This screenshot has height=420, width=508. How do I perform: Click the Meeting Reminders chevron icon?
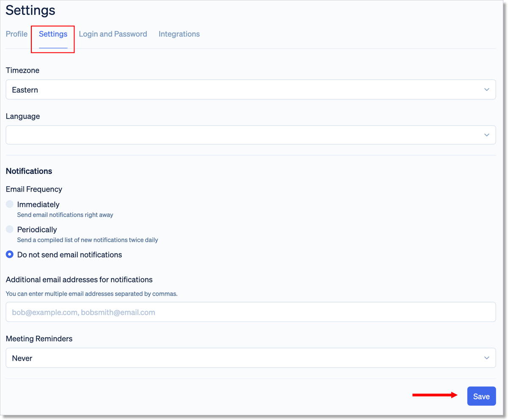(x=487, y=357)
